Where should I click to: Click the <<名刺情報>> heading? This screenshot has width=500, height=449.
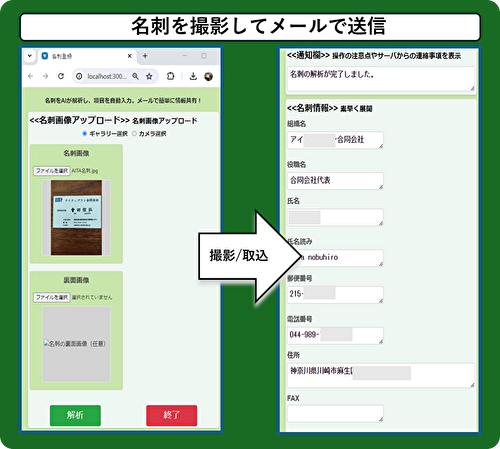312,108
